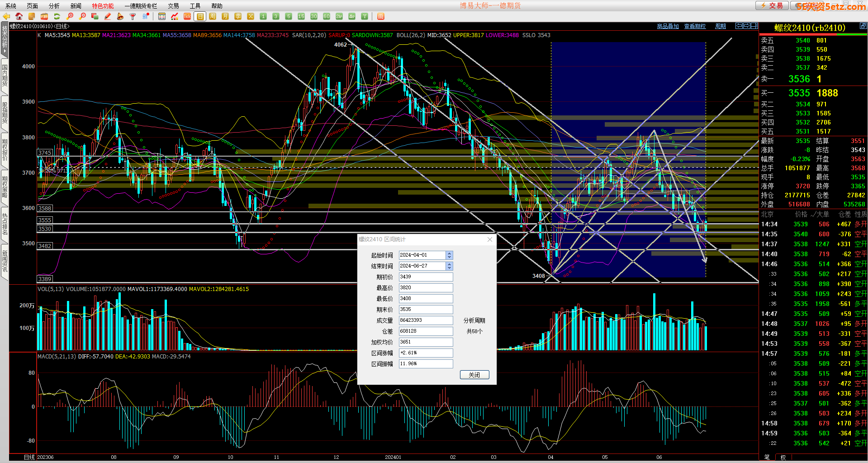868x463 pixels.
Task: Click the overlay windows icon
Action: point(95,16)
